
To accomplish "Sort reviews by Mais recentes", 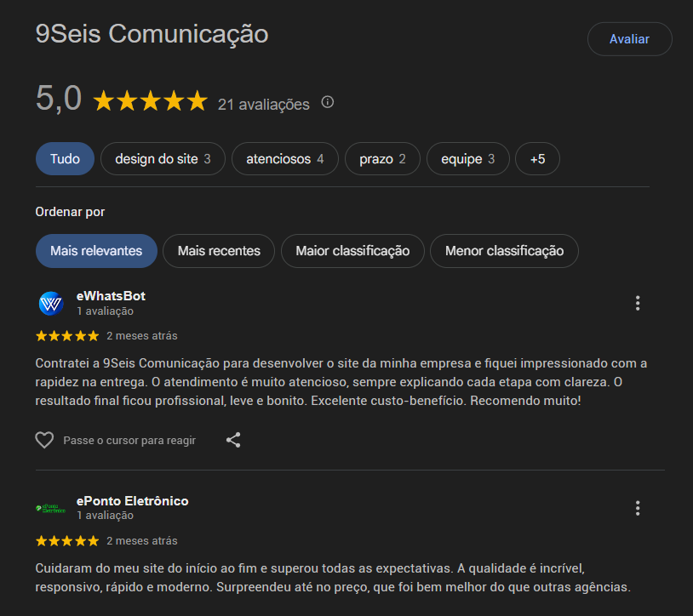I will click(x=219, y=251).
